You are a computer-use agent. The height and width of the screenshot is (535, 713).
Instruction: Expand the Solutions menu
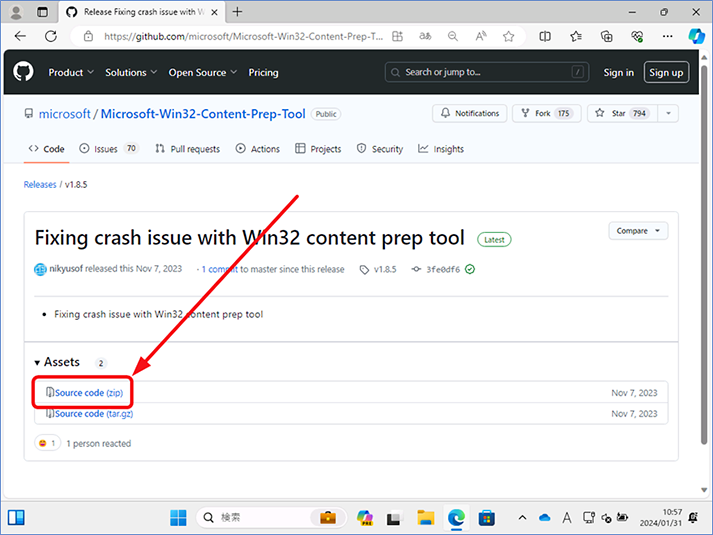[x=131, y=72]
